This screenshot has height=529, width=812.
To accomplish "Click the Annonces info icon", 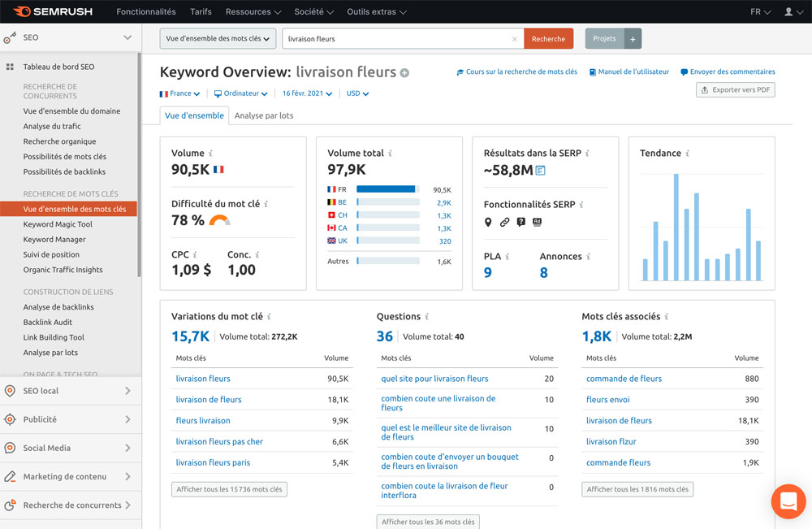I will [x=588, y=257].
